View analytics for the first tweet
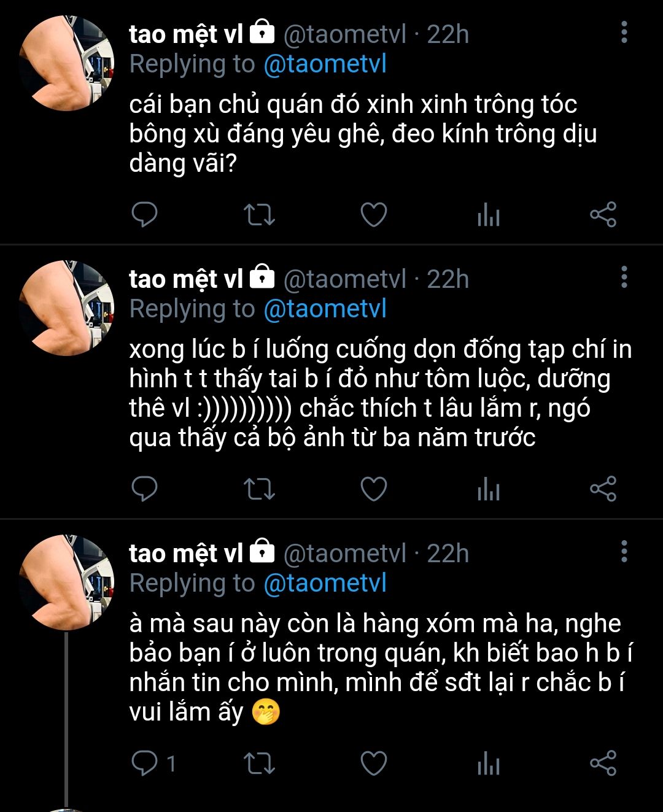Image resolution: width=663 pixels, height=812 pixels. pyautogui.click(x=488, y=215)
